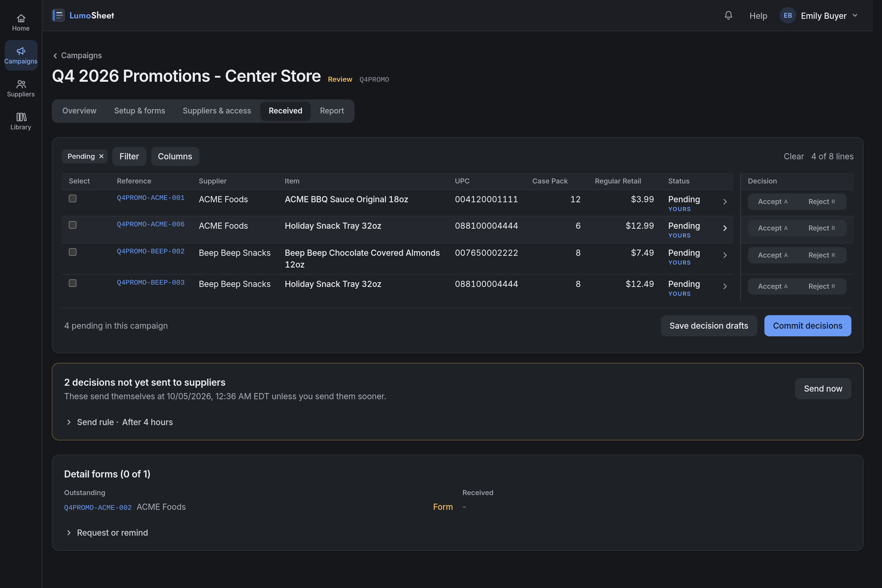Expand row details chevron for ACME BBQ Sauce
Screen dimensions: 882x588
point(725,202)
